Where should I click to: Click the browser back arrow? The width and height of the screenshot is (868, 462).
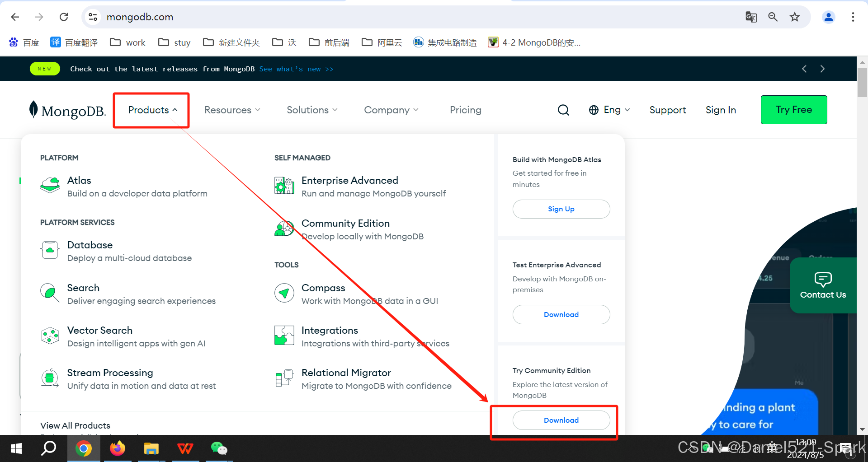(x=15, y=17)
